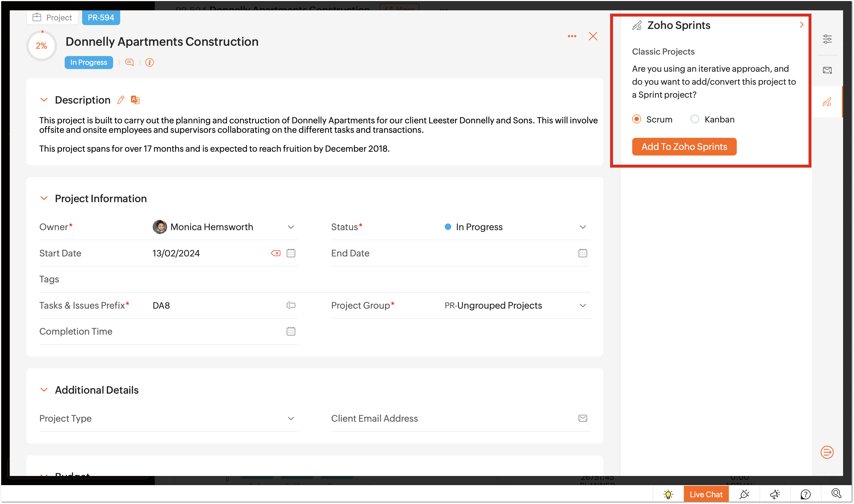Open the mail icon in right sidebar

[x=827, y=70]
